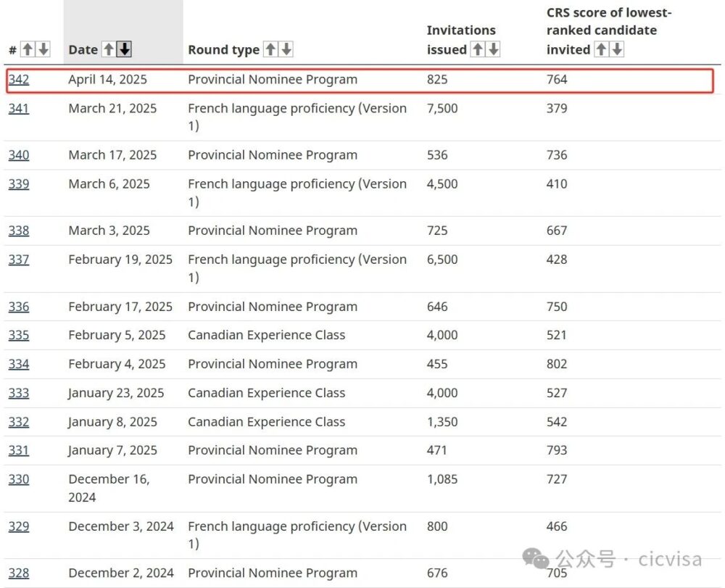Image resolution: width=725 pixels, height=588 pixels.
Task: Sort Invitations issued ascending arrow
Action: [x=478, y=49]
